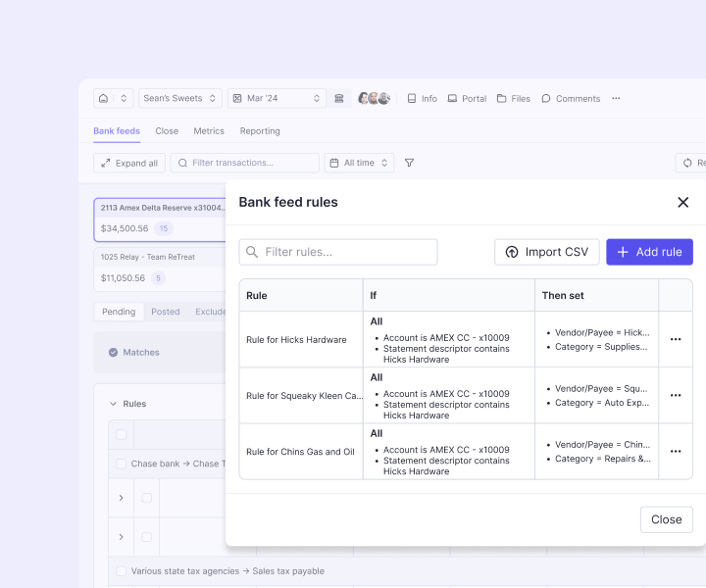The width and height of the screenshot is (706, 588).
Task: Click the Close button in dialog footer
Action: coord(667,519)
